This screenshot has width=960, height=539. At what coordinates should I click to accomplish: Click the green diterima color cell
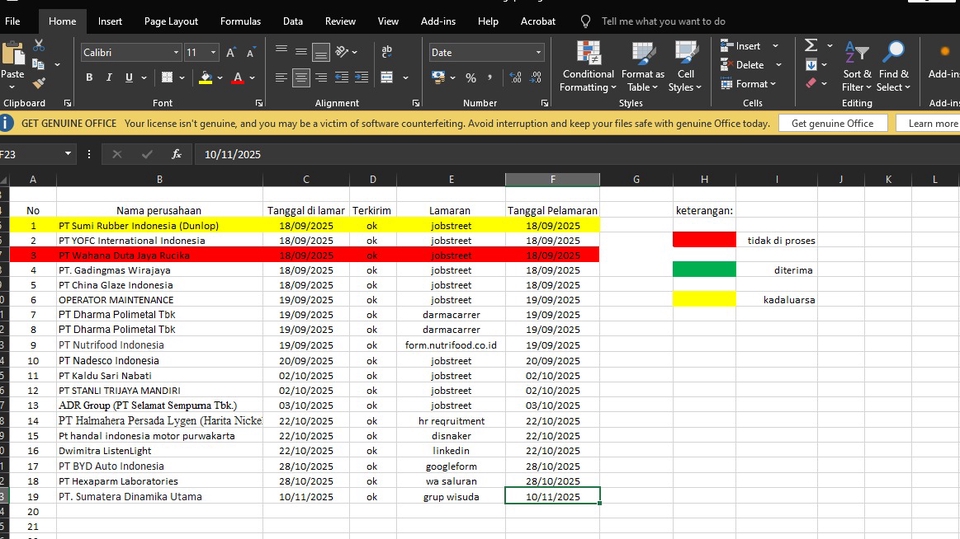704,270
